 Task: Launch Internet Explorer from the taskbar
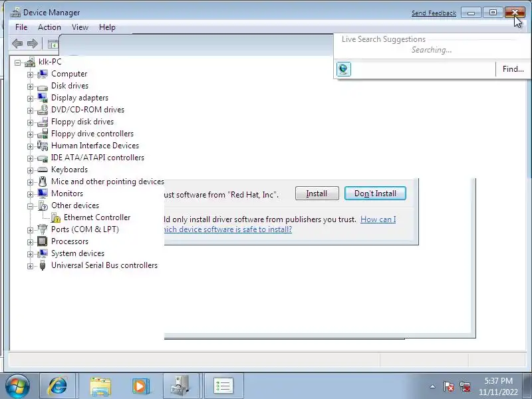click(x=58, y=386)
